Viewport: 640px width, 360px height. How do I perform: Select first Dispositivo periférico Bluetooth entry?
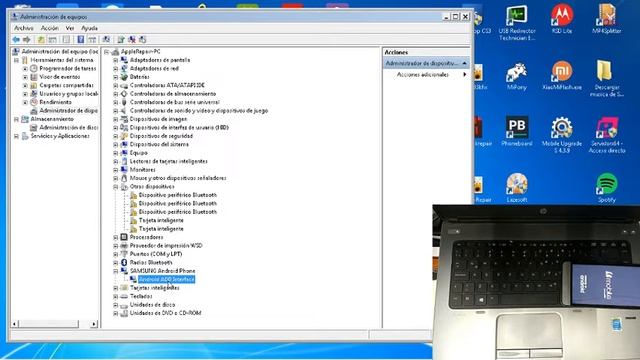tap(178, 195)
